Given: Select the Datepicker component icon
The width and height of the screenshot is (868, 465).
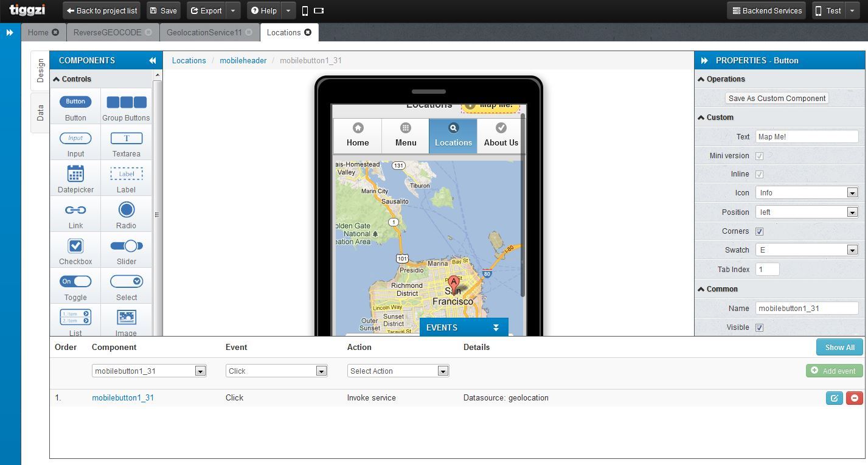Looking at the screenshot, I should point(75,174).
